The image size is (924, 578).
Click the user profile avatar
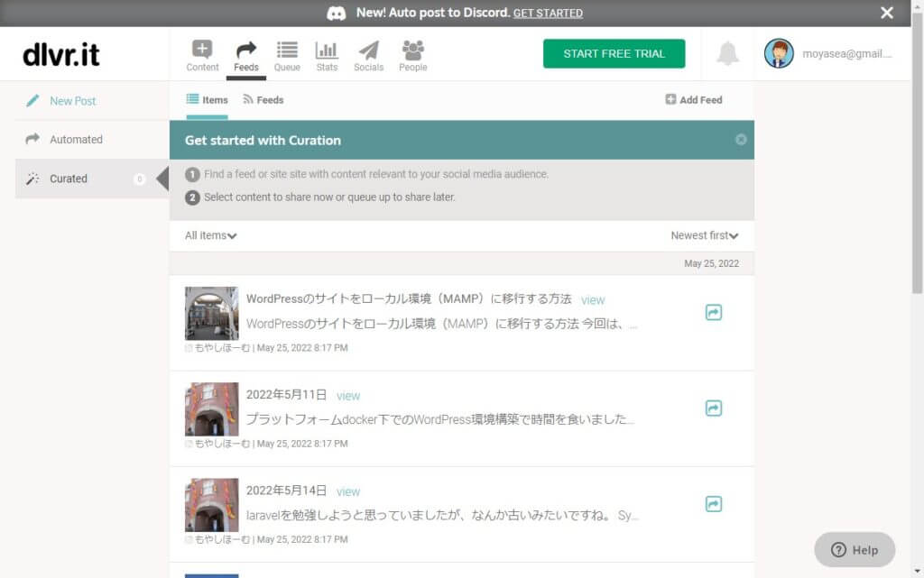[x=779, y=54]
